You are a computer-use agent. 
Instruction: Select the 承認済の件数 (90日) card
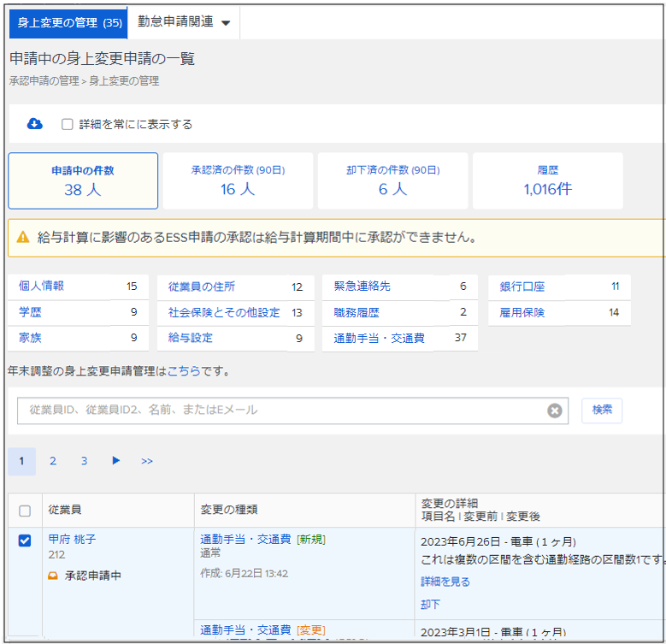coord(238,180)
